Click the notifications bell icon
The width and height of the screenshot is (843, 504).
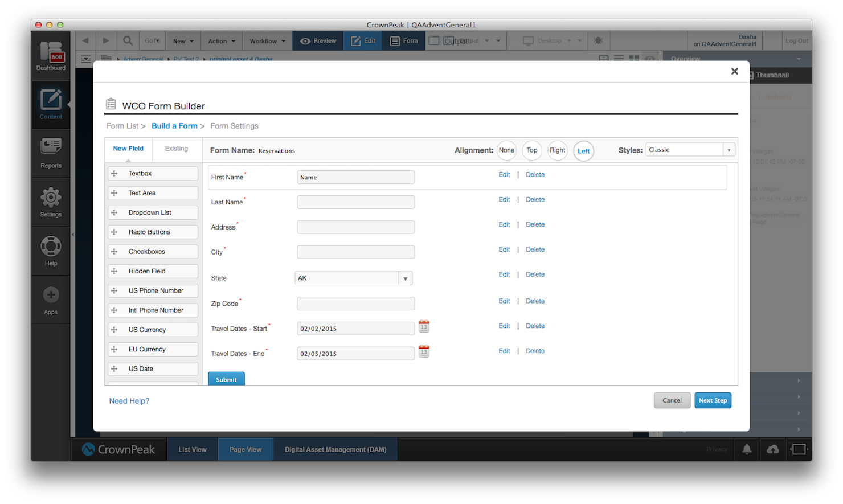click(747, 449)
